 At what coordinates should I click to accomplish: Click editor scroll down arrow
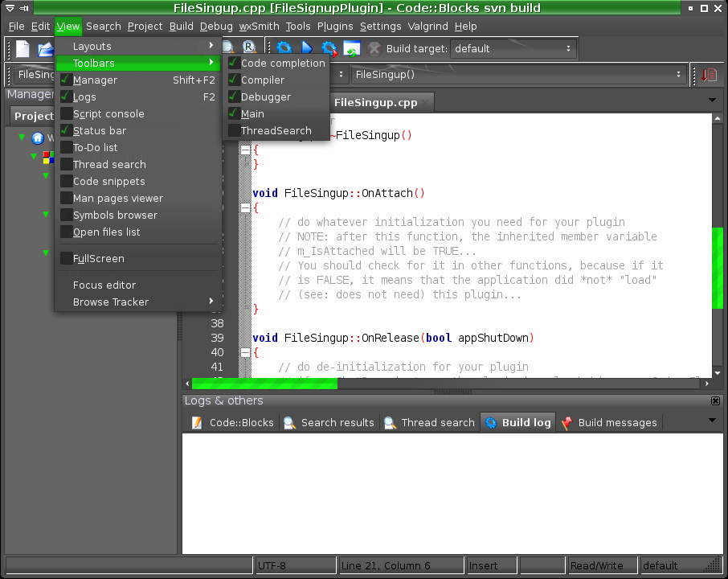click(718, 373)
